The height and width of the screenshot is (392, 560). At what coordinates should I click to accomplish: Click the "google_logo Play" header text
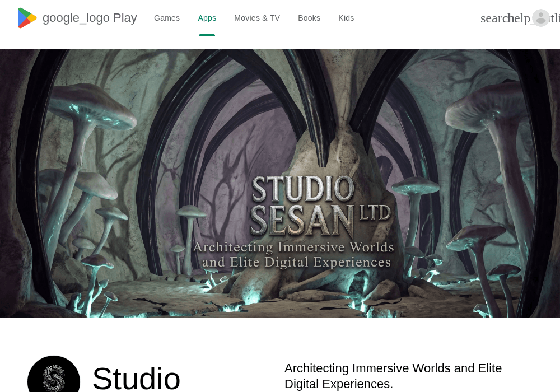click(90, 18)
